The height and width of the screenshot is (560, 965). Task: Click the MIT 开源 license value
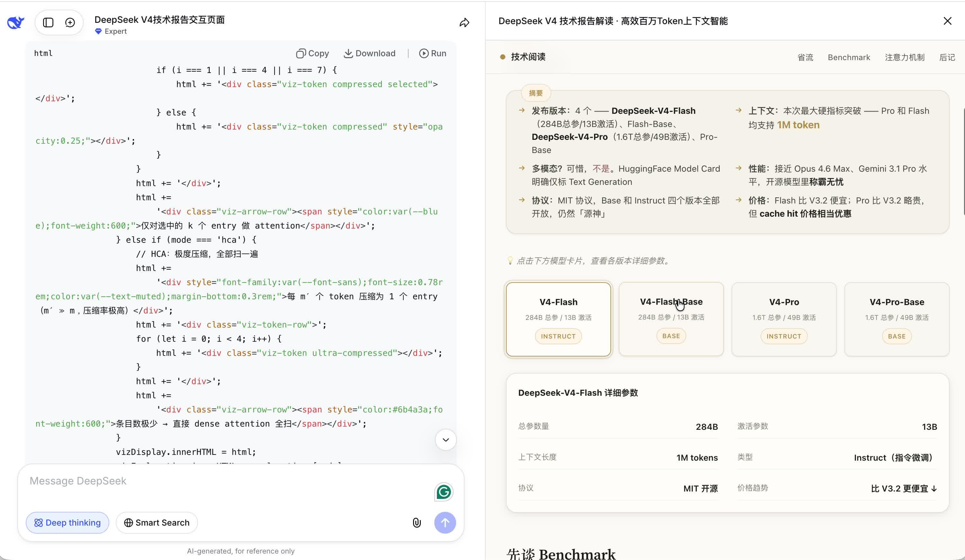pos(700,489)
